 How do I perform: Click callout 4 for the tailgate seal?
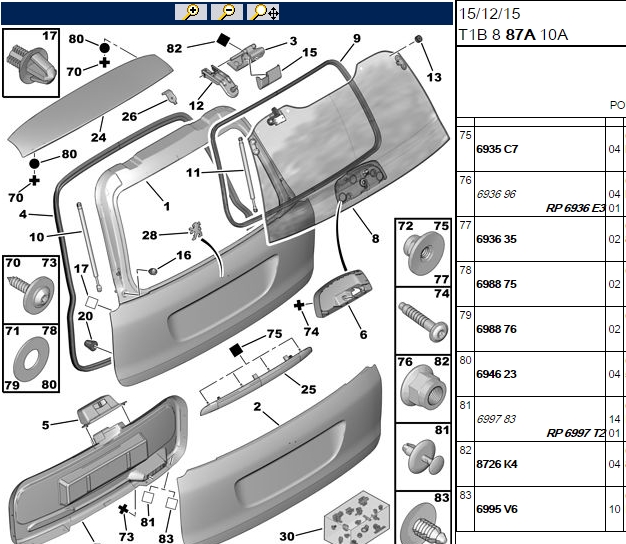(23, 214)
